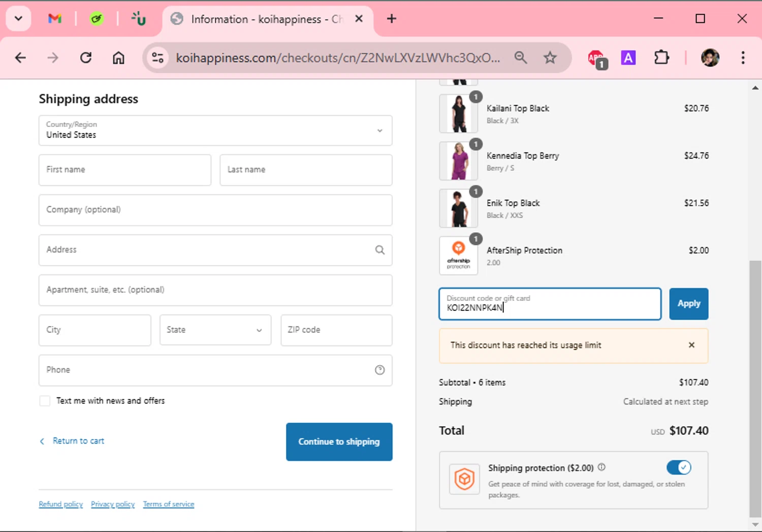Expand the State dropdown

215,330
